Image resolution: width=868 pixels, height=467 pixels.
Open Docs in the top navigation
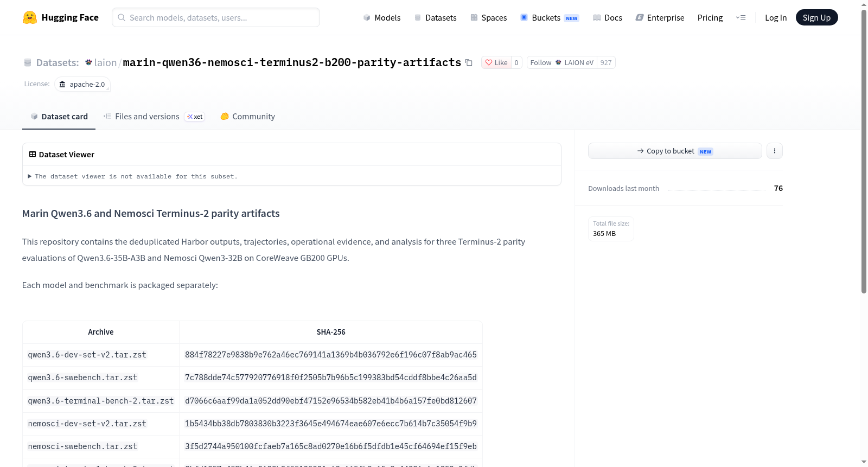coord(608,17)
